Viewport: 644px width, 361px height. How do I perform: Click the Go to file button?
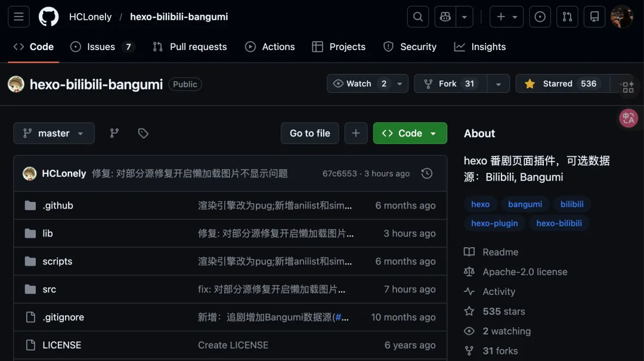coord(309,133)
